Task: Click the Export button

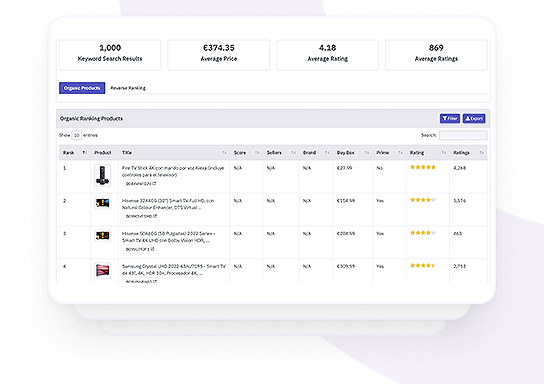Action: [x=474, y=119]
